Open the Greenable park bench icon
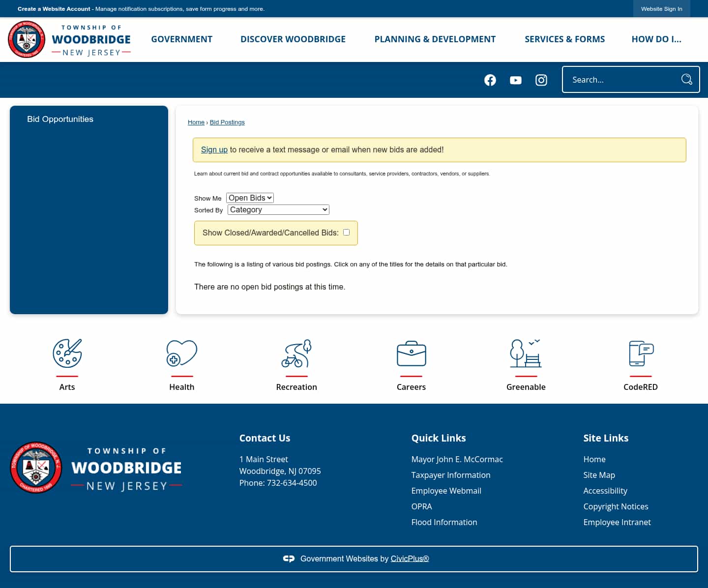 (526, 353)
